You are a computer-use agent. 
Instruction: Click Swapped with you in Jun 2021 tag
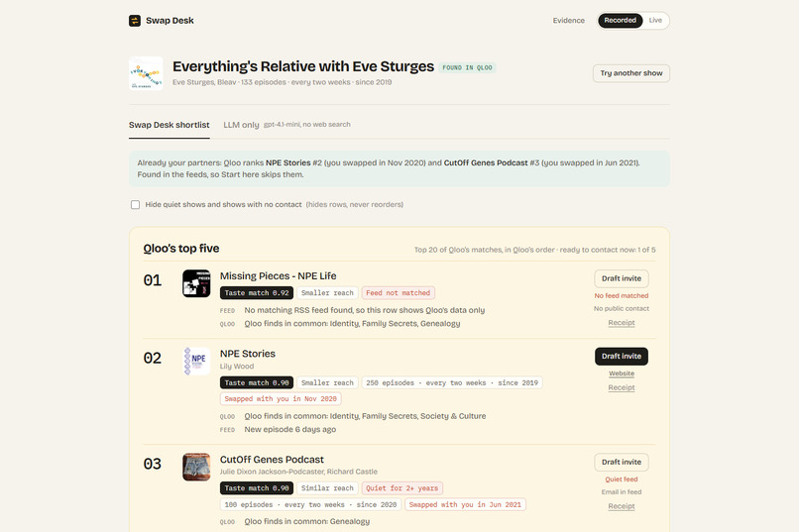pos(465,504)
